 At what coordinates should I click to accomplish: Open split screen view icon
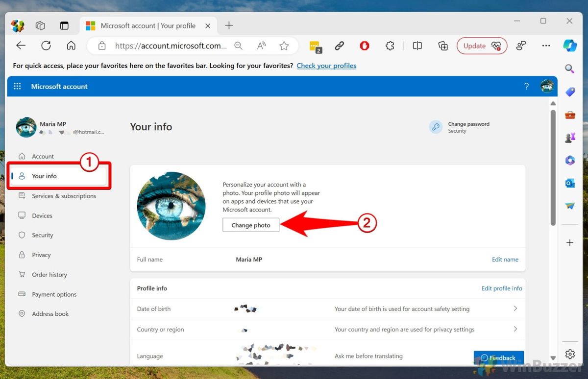click(x=417, y=46)
